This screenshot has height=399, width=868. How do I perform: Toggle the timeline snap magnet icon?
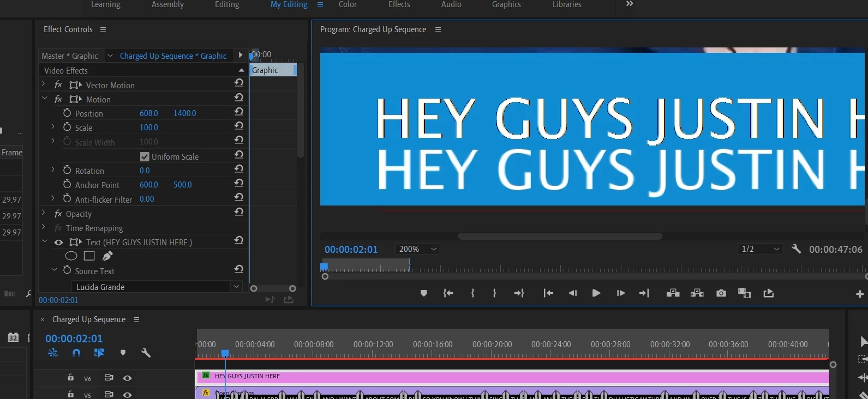pyautogui.click(x=76, y=353)
